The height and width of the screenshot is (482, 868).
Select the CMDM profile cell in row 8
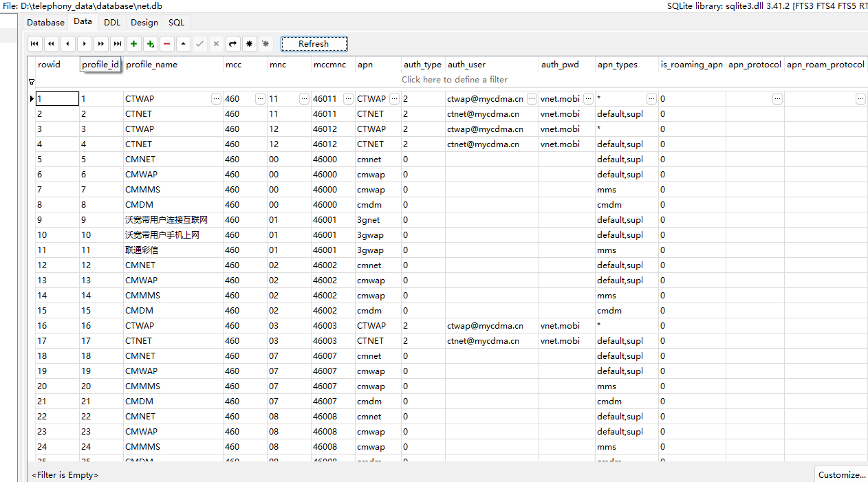coord(173,205)
